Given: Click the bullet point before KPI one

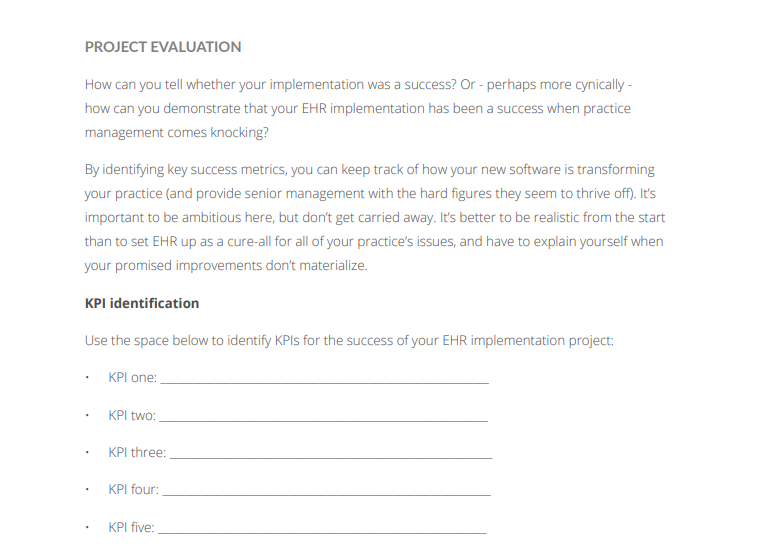Looking at the screenshot, I should (88, 378).
